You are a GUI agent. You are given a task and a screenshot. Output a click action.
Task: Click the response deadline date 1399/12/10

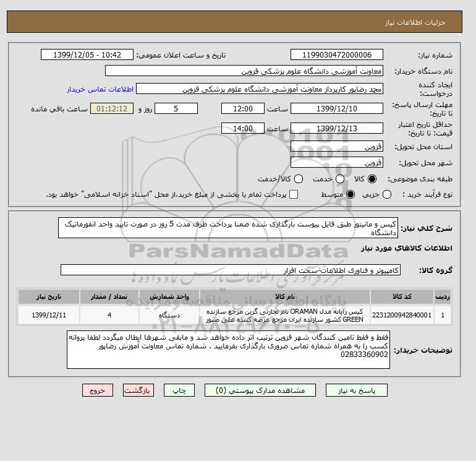337,108
